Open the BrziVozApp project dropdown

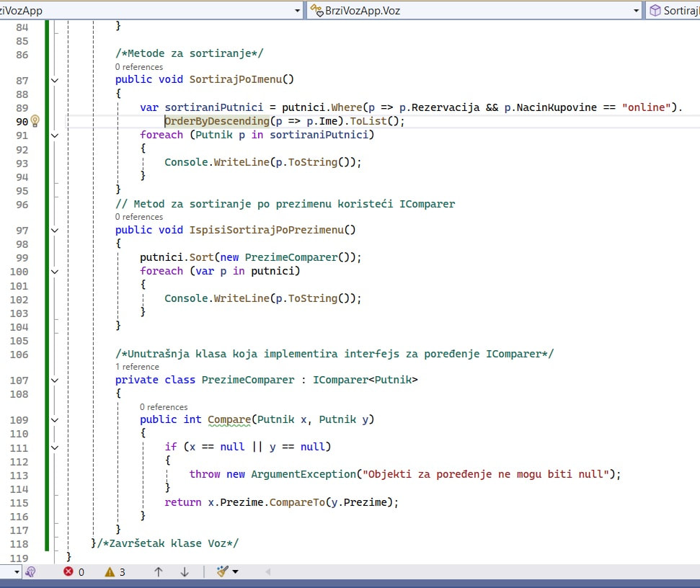point(297,11)
